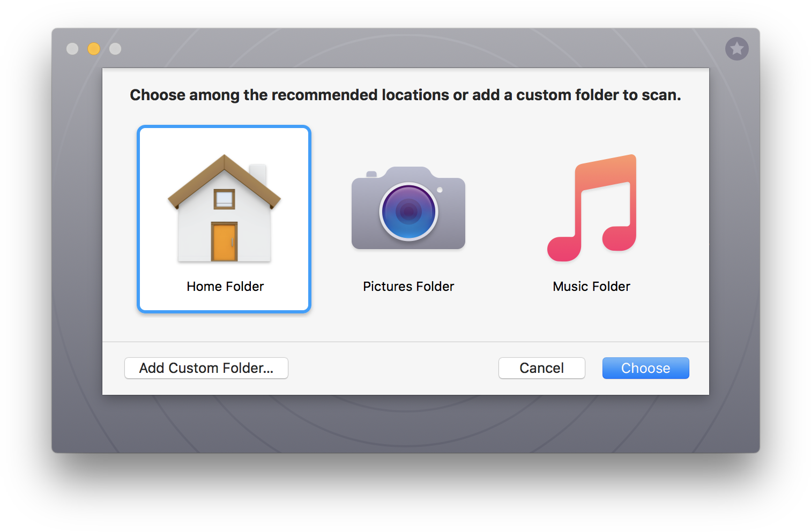Click the "Home Folder" label
811x532 pixels.
(x=225, y=287)
